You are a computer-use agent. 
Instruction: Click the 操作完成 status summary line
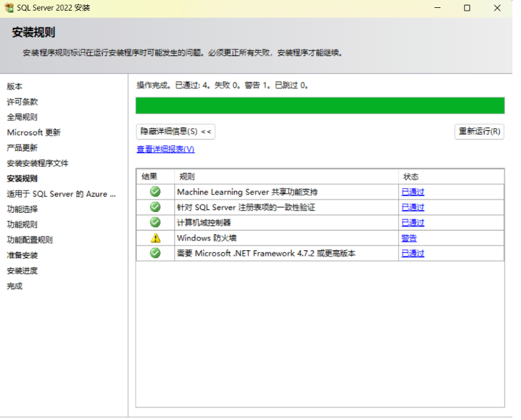[x=223, y=85]
